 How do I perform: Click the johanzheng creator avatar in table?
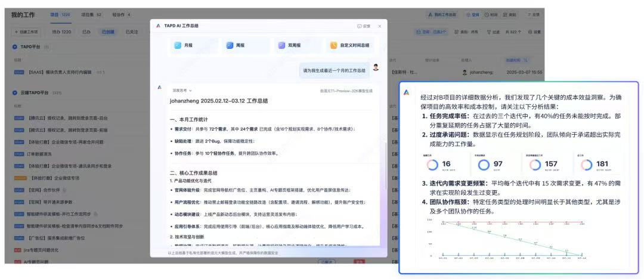coord(465,72)
